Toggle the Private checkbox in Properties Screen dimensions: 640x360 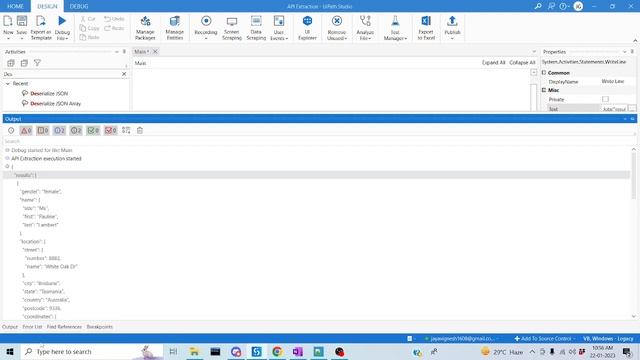605,99
